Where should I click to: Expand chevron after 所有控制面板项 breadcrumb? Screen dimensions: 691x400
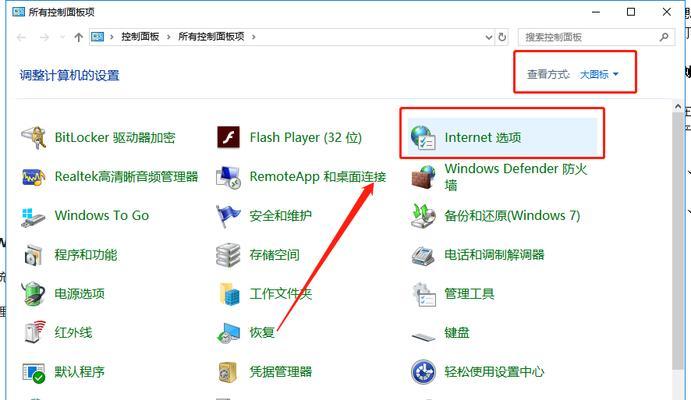[253, 37]
